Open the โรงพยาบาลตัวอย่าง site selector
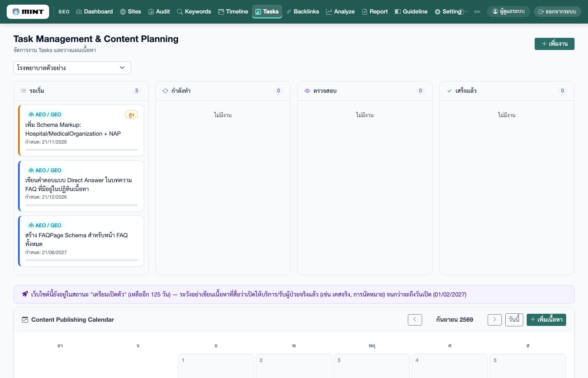588x378 pixels. tap(72, 68)
